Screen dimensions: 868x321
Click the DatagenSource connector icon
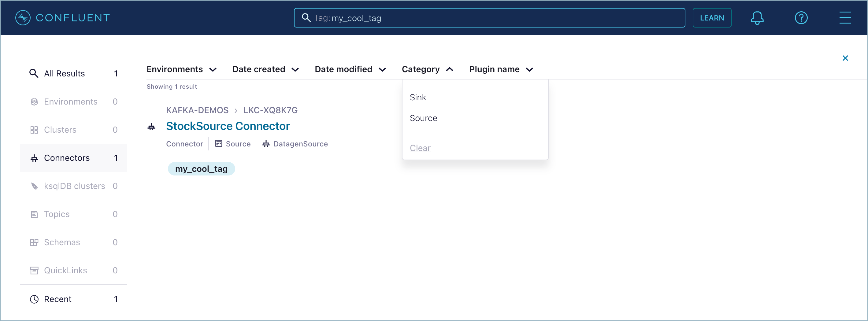coord(266,144)
